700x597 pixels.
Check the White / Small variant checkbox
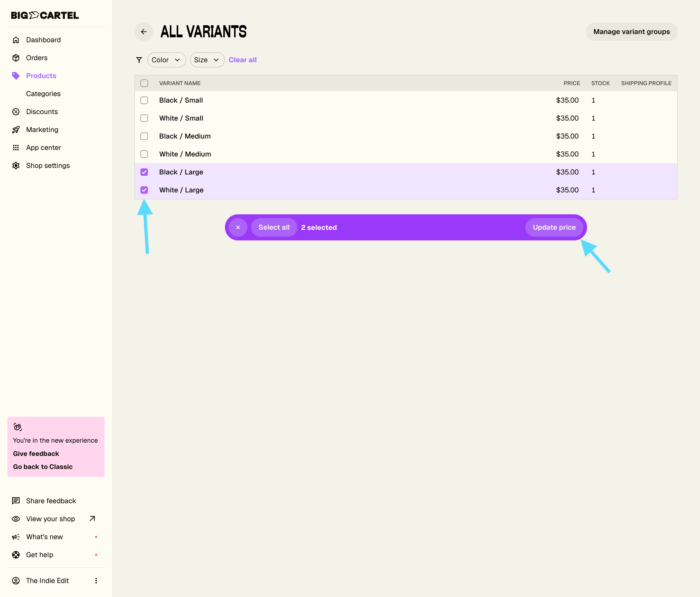click(144, 118)
